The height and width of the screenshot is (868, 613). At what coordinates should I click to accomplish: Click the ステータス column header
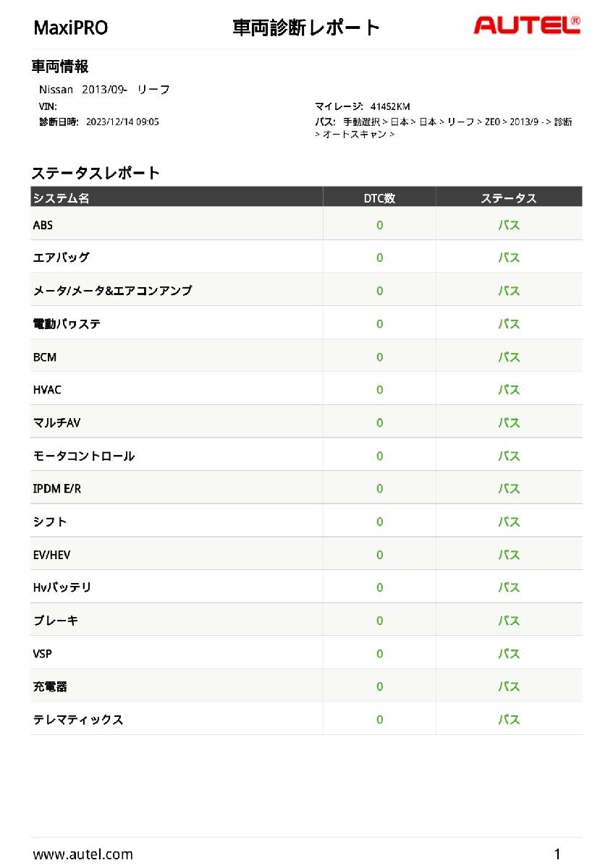click(509, 197)
